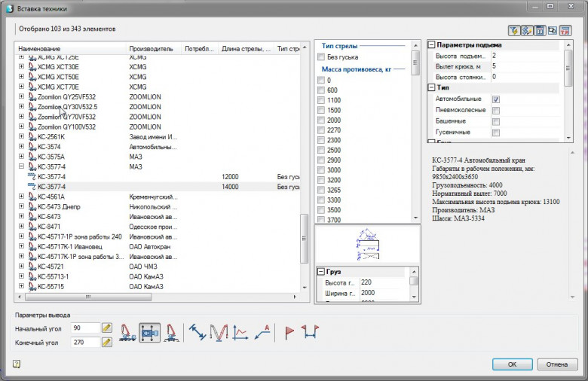Image resolution: width=588 pixels, height=381 pixels.
Task: Click the two flags with dimension icon
Action: (310, 332)
